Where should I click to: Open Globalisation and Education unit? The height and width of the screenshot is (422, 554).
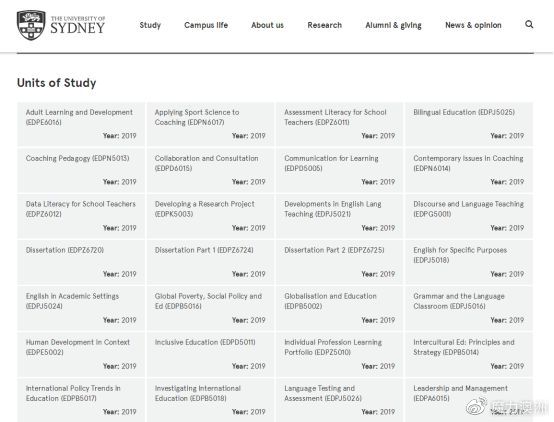tap(340, 308)
